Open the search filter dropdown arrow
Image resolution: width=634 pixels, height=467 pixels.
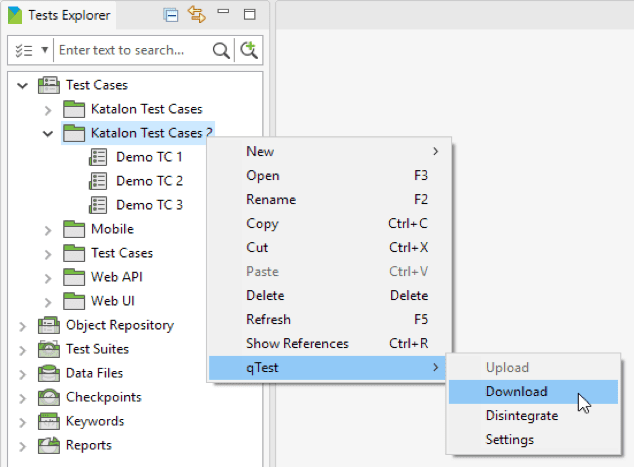pos(45,50)
